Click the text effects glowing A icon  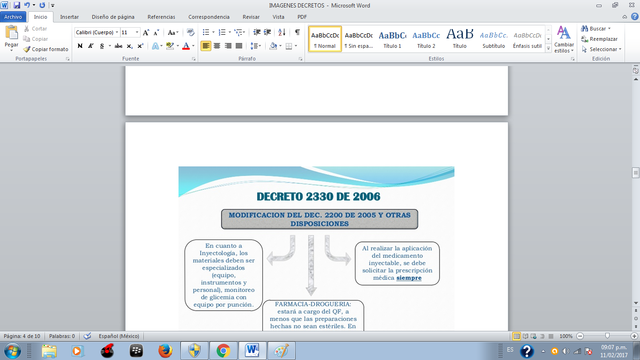[155, 46]
